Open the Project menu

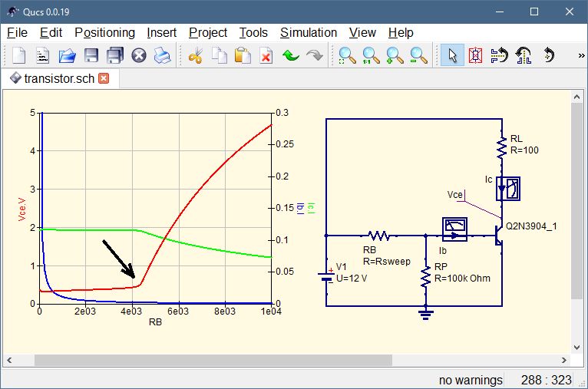(208, 32)
